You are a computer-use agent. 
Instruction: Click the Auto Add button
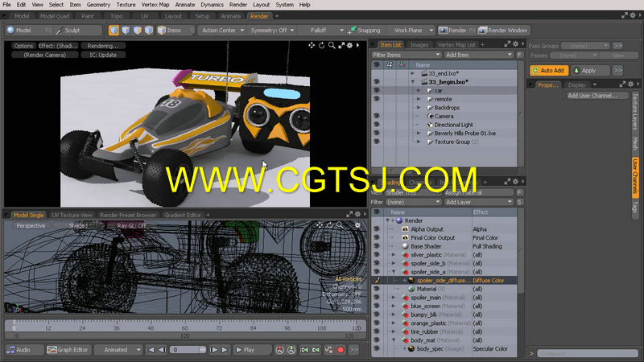549,71
